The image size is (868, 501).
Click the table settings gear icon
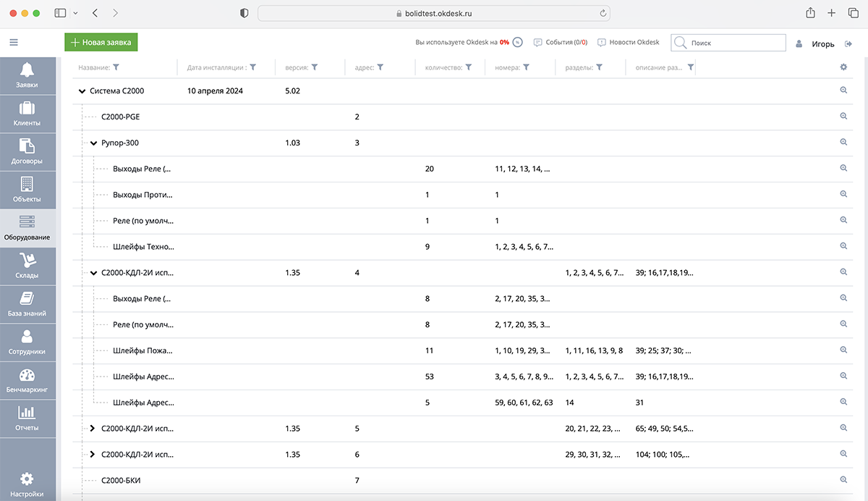coord(843,67)
